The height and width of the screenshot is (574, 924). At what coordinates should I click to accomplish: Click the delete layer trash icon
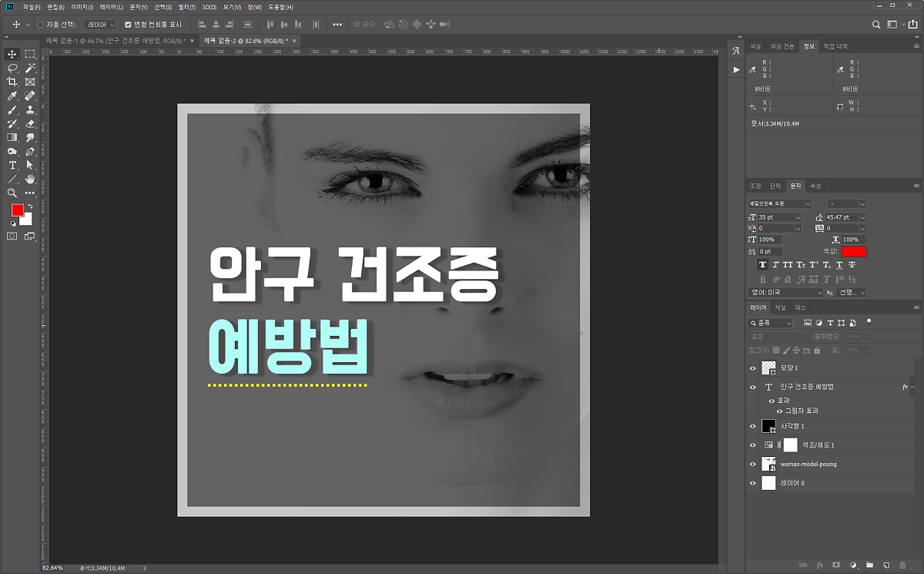pos(902,566)
